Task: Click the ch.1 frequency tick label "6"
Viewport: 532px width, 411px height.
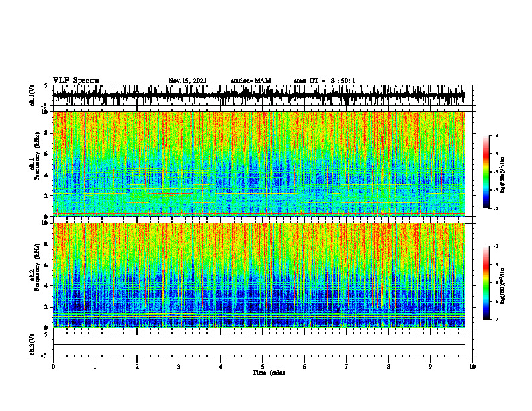Action: pos(47,154)
